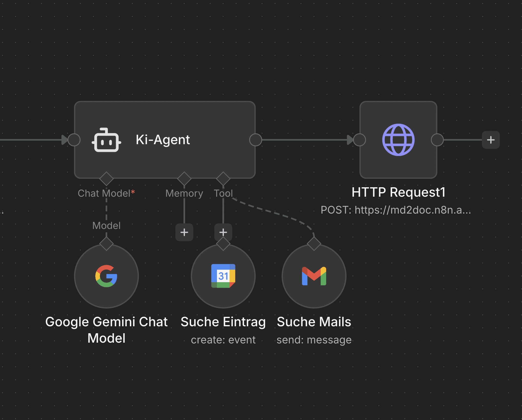This screenshot has height=420, width=522.
Task: Add a Memory sub-node with plus
Action: (184, 232)
